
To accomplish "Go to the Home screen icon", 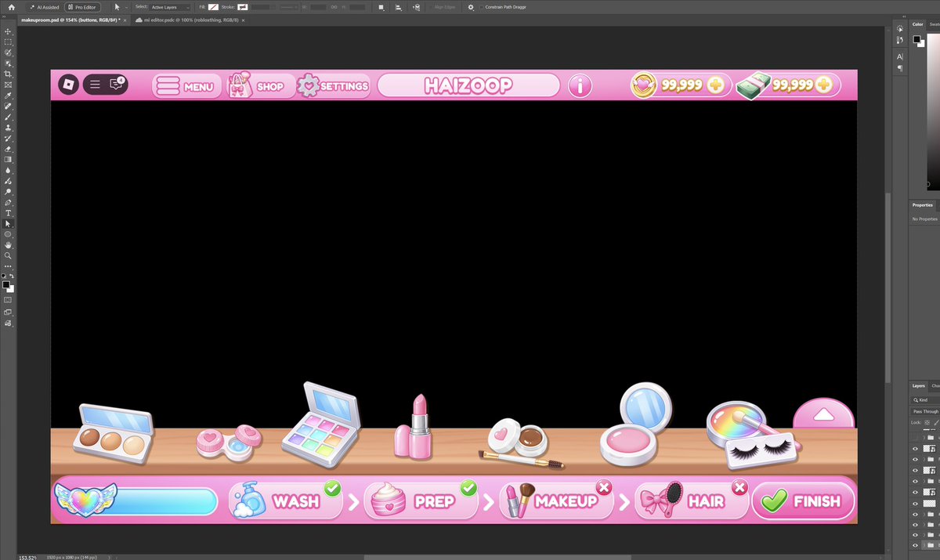I will click(11, 7).
